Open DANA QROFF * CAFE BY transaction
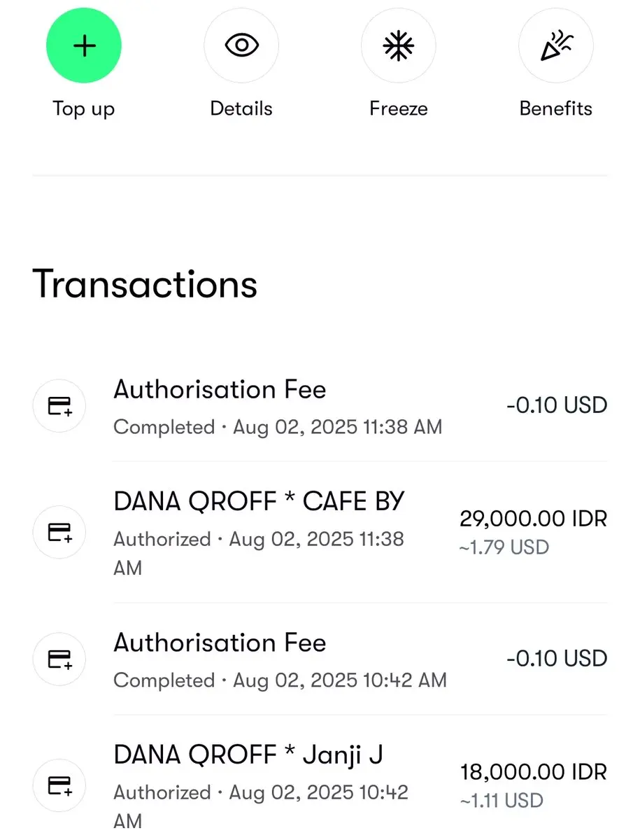The image size is (640, 840). pos(320,533)
